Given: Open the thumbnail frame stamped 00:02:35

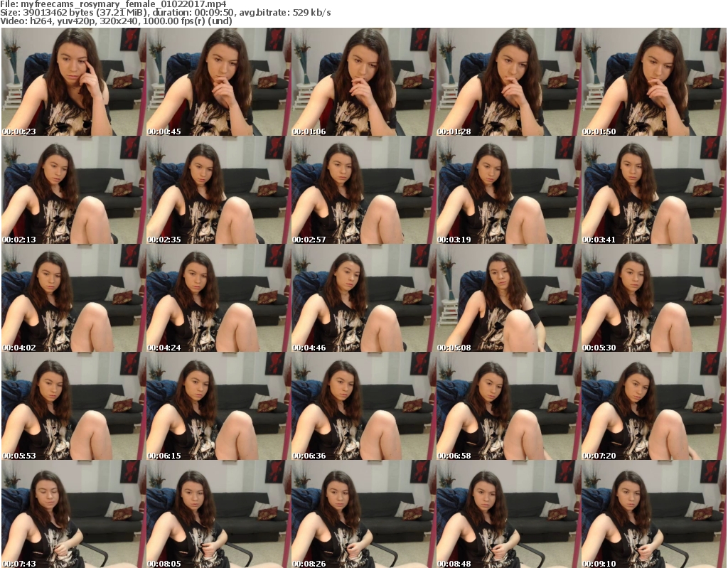Looking at the screenshot, I should 218,190.
